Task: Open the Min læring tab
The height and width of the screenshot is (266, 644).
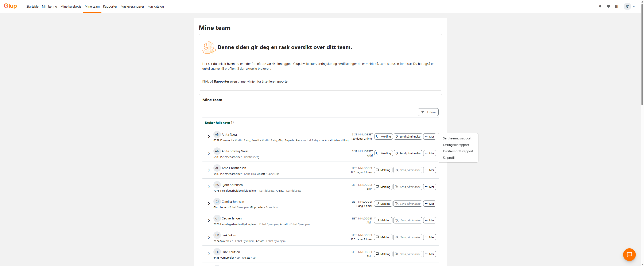Action: click(x=50, y=7)
